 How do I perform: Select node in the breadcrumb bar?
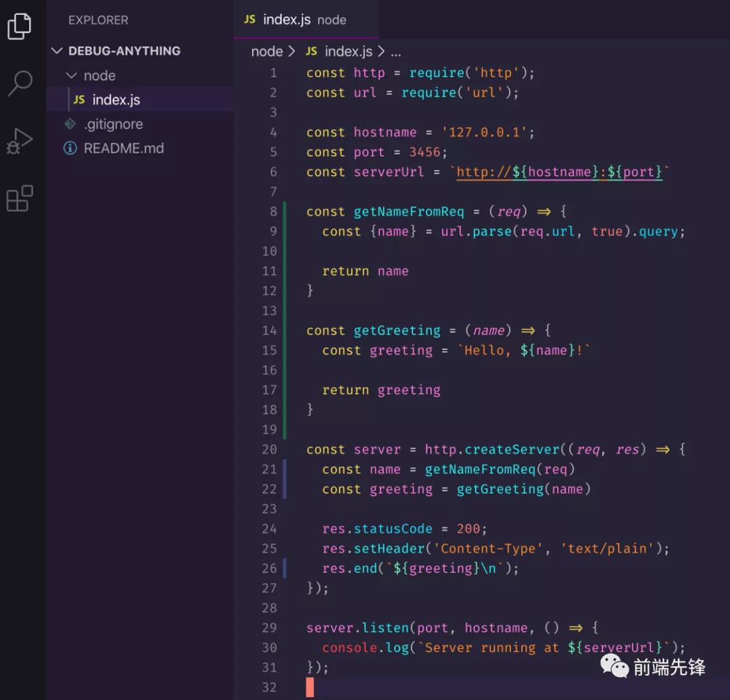tap(266, 51)
